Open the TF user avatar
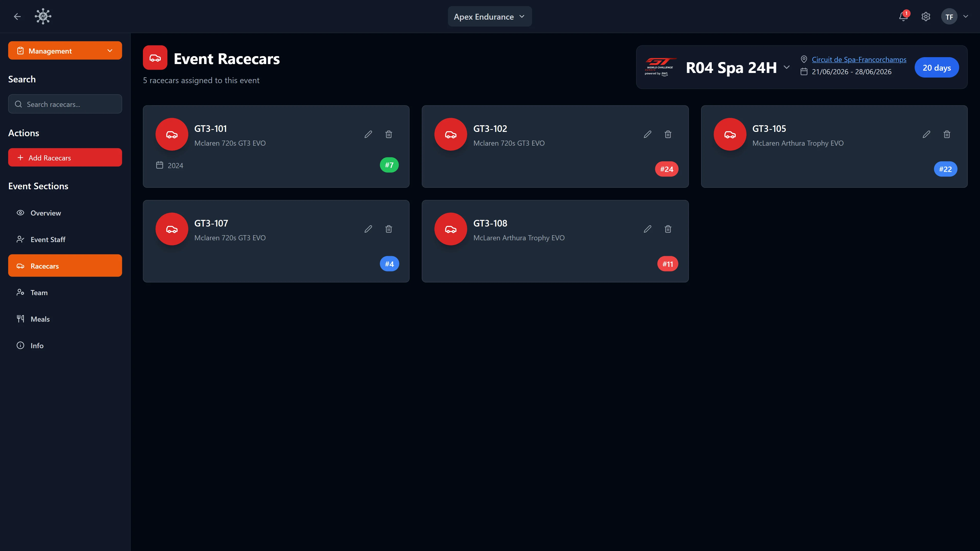This screenshot has height=551, width=980. pos(949,16)
